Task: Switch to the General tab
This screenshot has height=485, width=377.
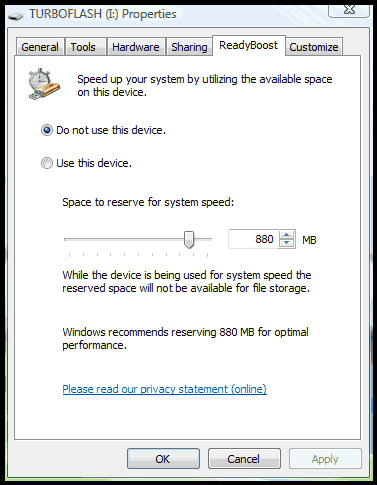Action: click(x=40, y=47)
